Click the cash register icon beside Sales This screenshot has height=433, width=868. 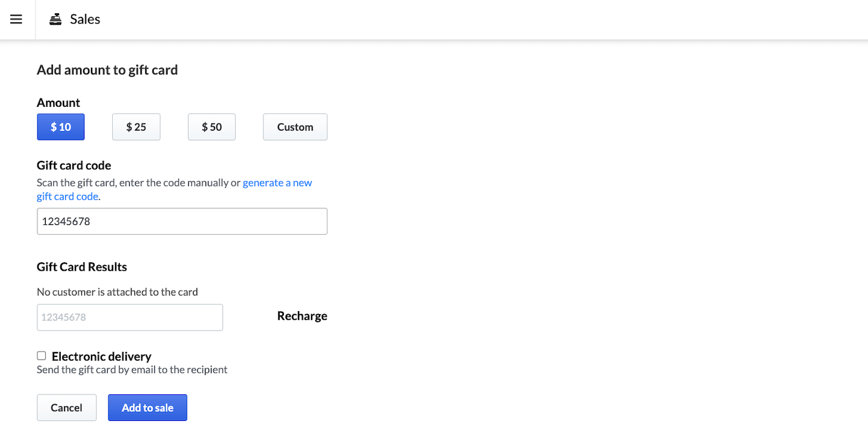(55, 19)
